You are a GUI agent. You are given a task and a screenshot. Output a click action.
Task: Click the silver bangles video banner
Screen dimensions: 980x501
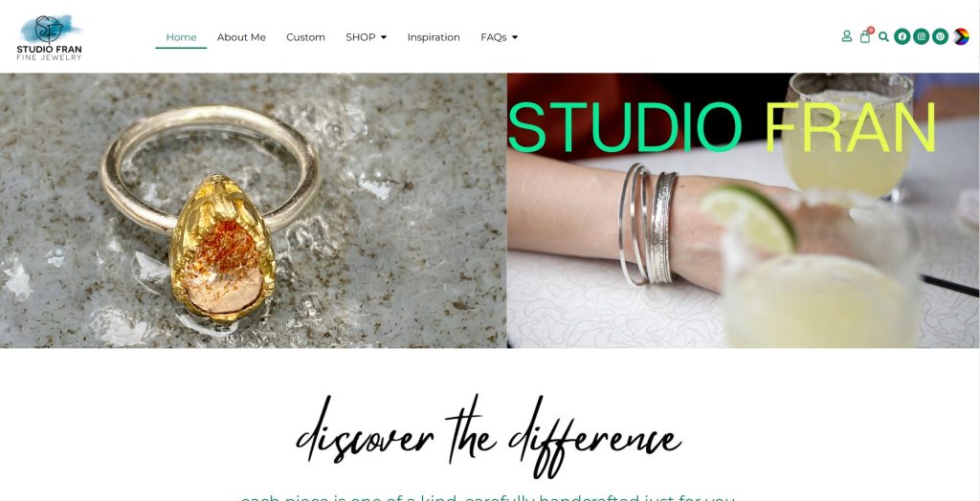click(743, 210)
